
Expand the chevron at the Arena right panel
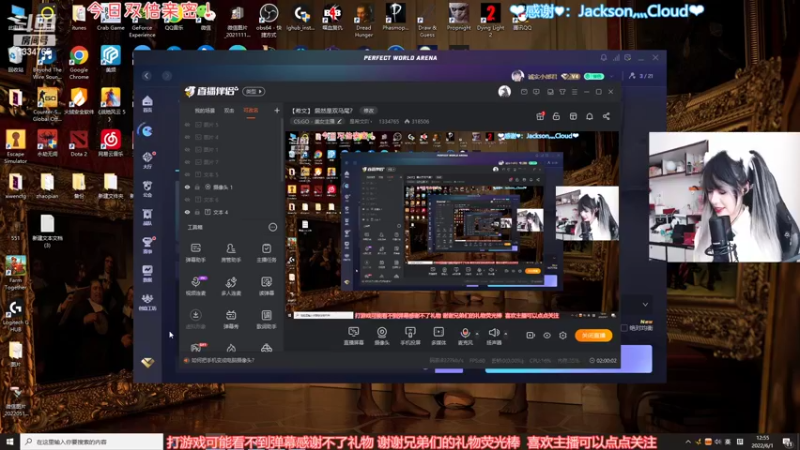point(645,305)
